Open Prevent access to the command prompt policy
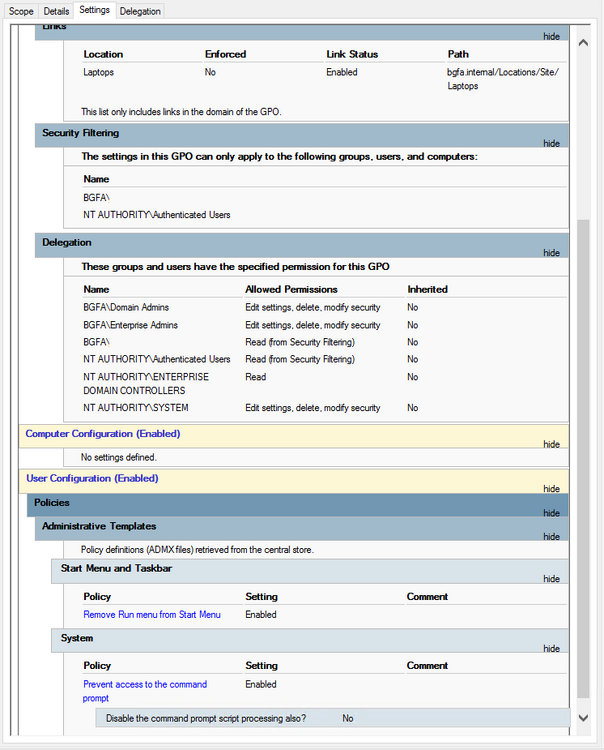The image size is (604, 750). (145, 691)
